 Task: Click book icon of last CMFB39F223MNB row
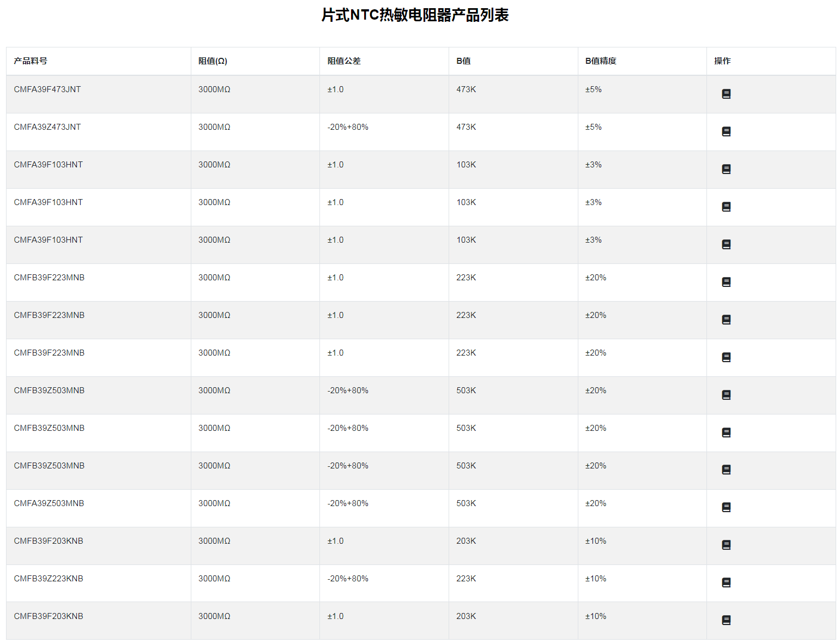tap(726, 357)
